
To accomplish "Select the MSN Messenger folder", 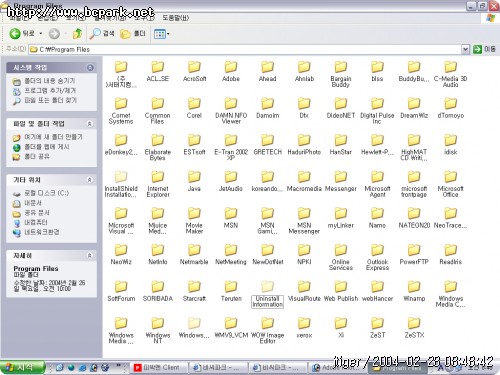I will 304,221.
